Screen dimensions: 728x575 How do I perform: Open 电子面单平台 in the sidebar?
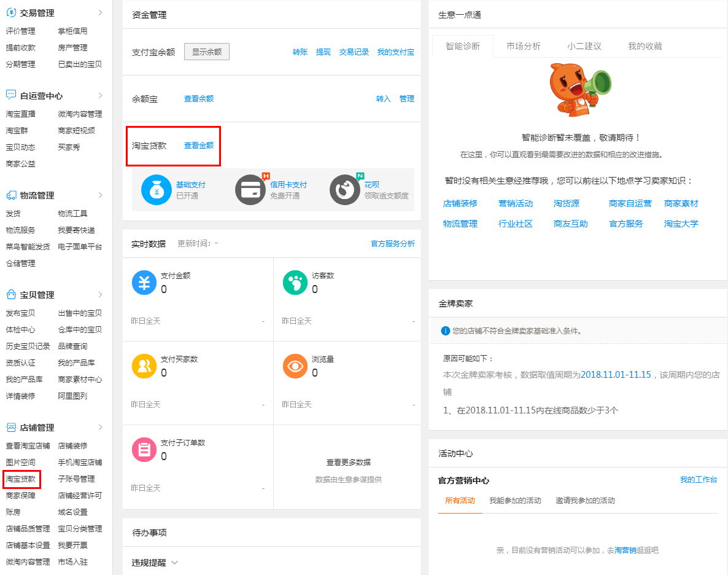80,247
